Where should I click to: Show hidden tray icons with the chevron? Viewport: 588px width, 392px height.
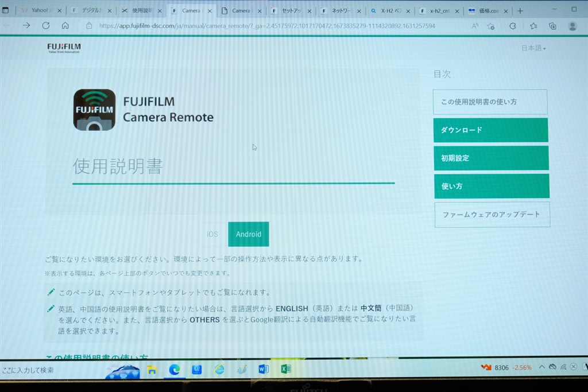point(542,367)
